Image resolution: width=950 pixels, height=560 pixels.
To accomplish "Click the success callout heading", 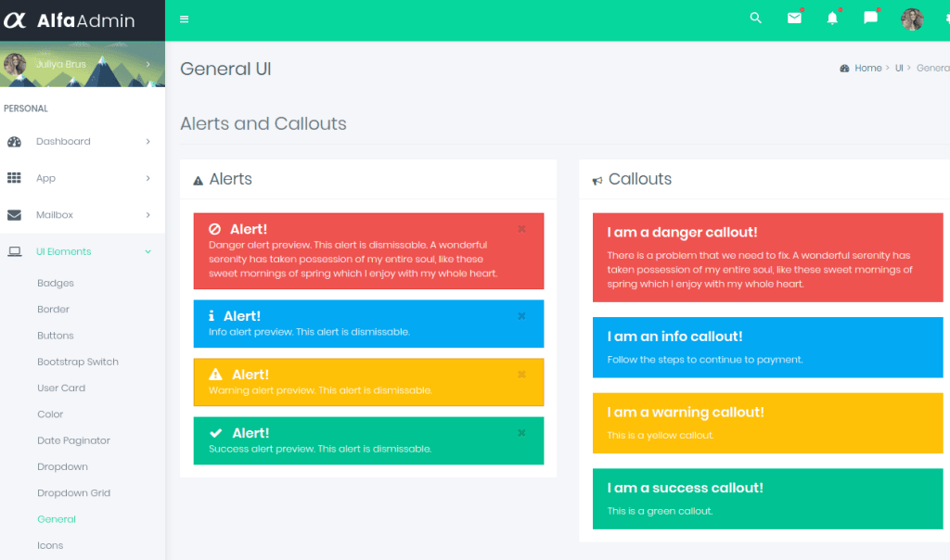I will point(685,488).
